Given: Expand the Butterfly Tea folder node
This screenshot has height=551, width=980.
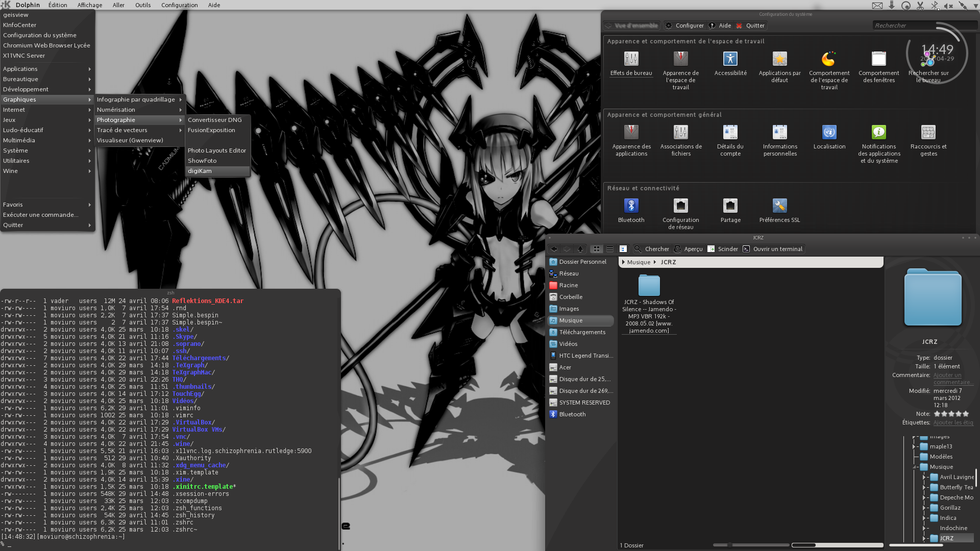Looking at the screenshot, I should 924,487.
